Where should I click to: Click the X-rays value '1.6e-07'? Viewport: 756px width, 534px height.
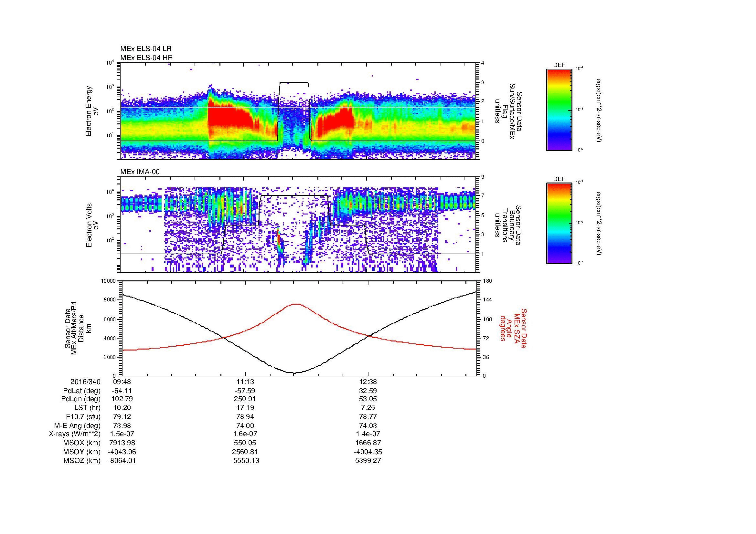245,434
